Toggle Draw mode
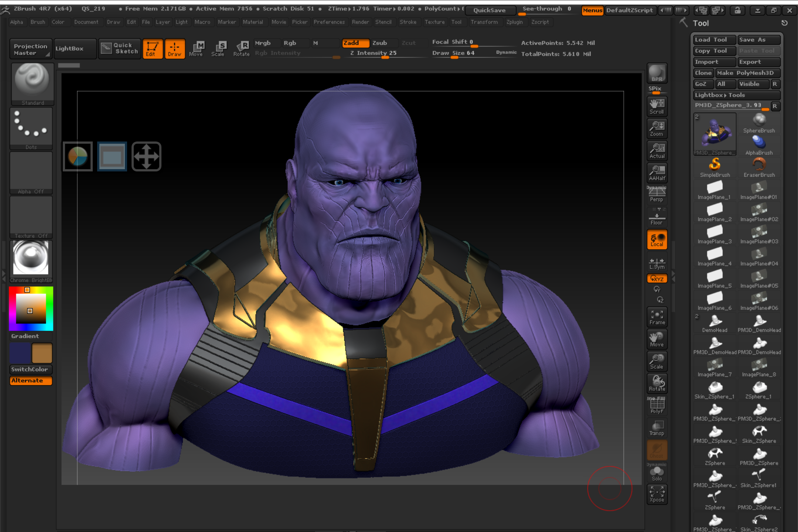The image size is (798, 532). [175, 48]
